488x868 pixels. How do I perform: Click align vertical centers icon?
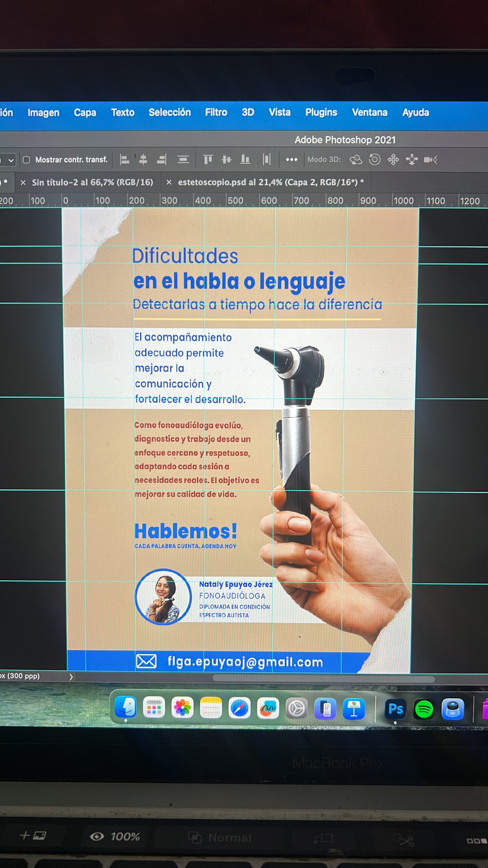click(226, 159)
